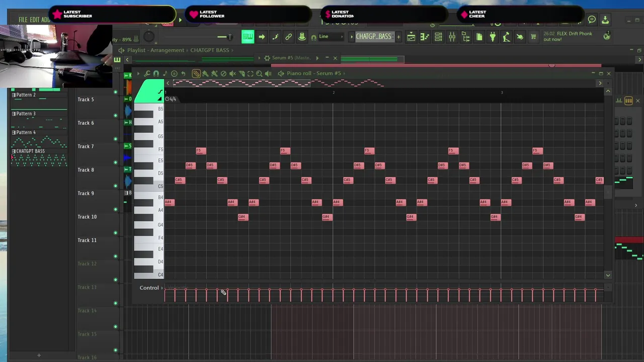The height and width of the screenshot is (362, 644).
Task: Open the plugin picker plug icon
Action: 493,37
